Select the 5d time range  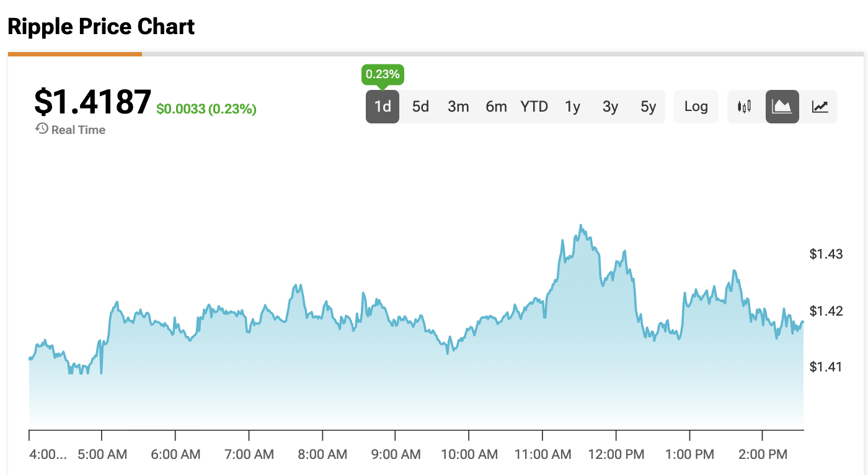pos(420,107)
